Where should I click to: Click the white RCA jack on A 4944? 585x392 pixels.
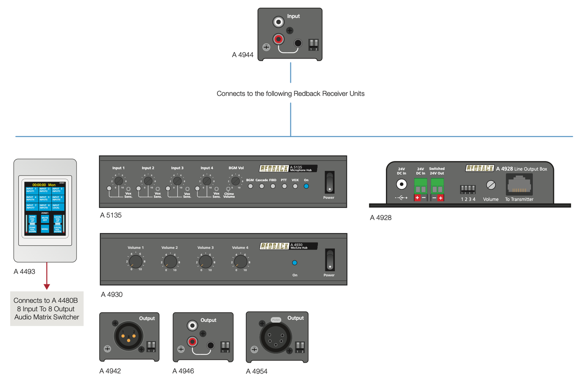pos(278,21)
